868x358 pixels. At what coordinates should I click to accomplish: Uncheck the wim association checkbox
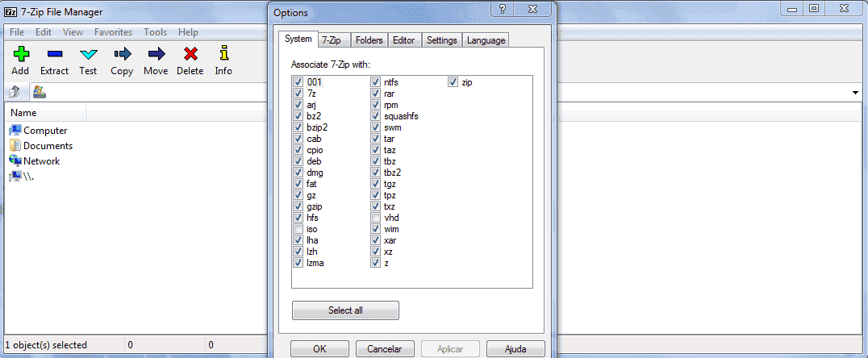pyautogui.click(x=376, y=229)
